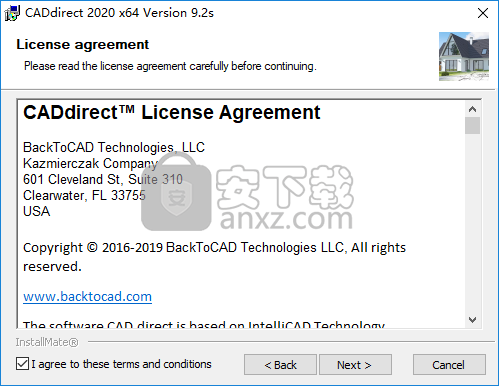Go to previous step with Back button
Image resolution: width=499 pixels, height=386 pixels.
(280, 365)
